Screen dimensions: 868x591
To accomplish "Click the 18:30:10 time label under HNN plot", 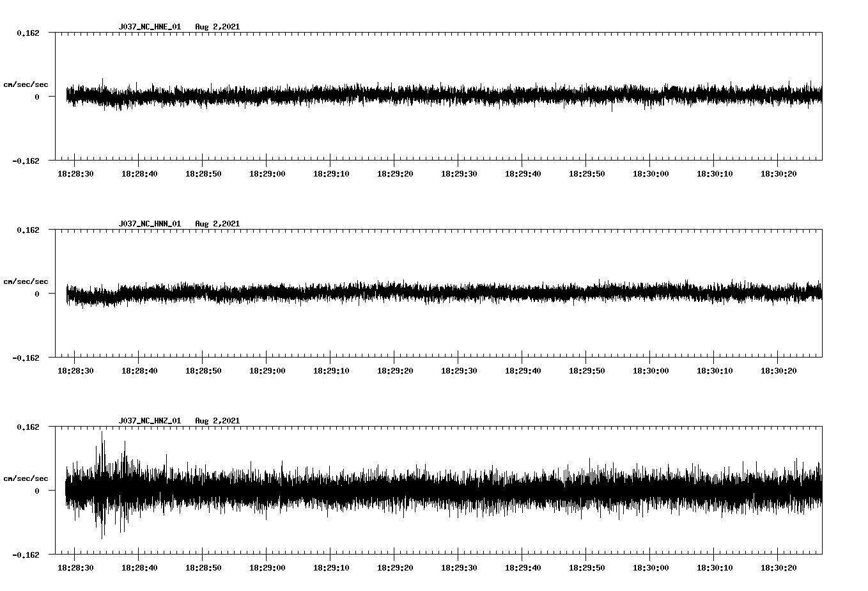I will click(715, 371).
